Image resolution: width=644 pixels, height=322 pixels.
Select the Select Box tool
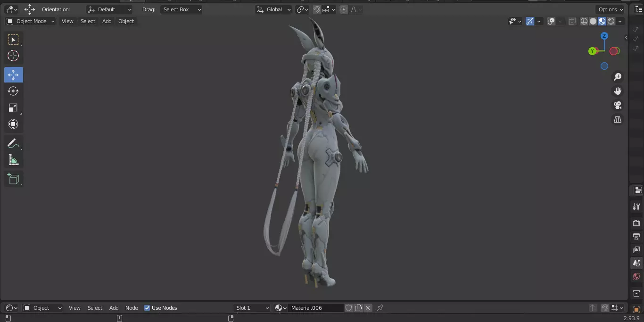coord(13,40)
